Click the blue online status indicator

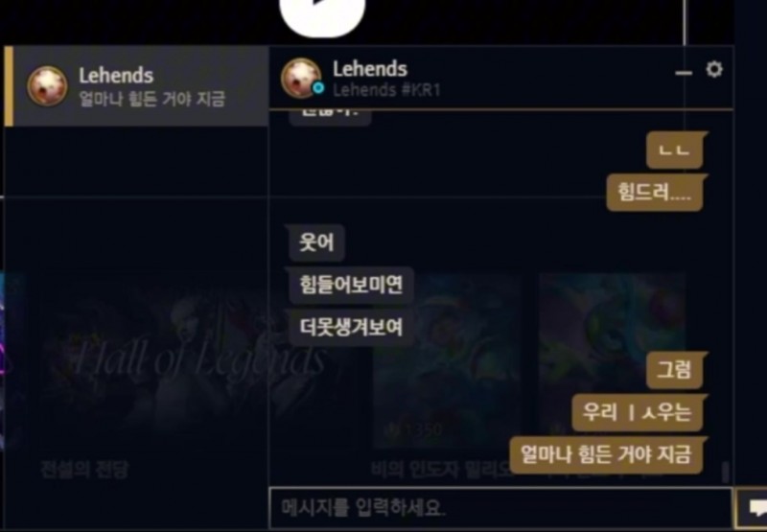click(318, 88)
